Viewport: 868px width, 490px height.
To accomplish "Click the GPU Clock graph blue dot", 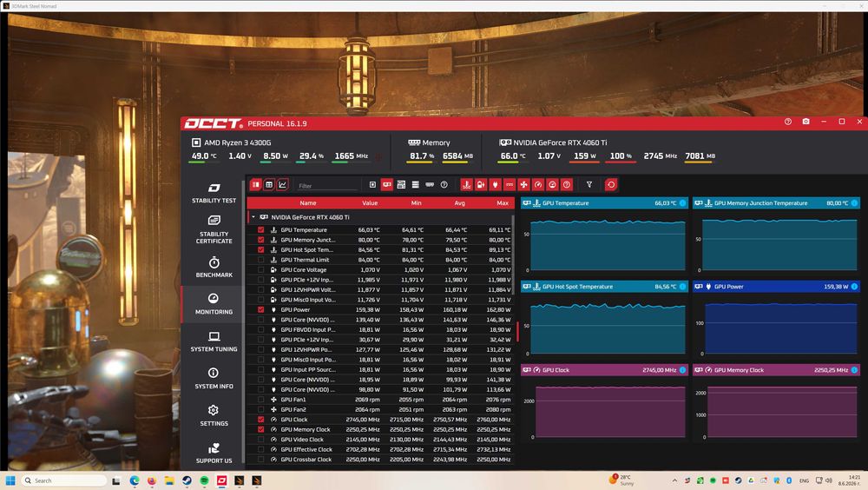I will [x=682, y=370].
